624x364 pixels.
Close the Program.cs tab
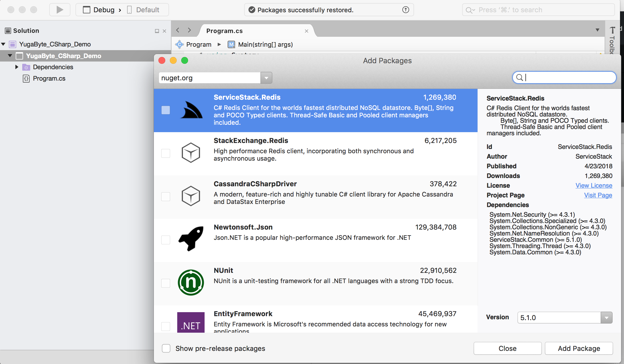(307, 31)
